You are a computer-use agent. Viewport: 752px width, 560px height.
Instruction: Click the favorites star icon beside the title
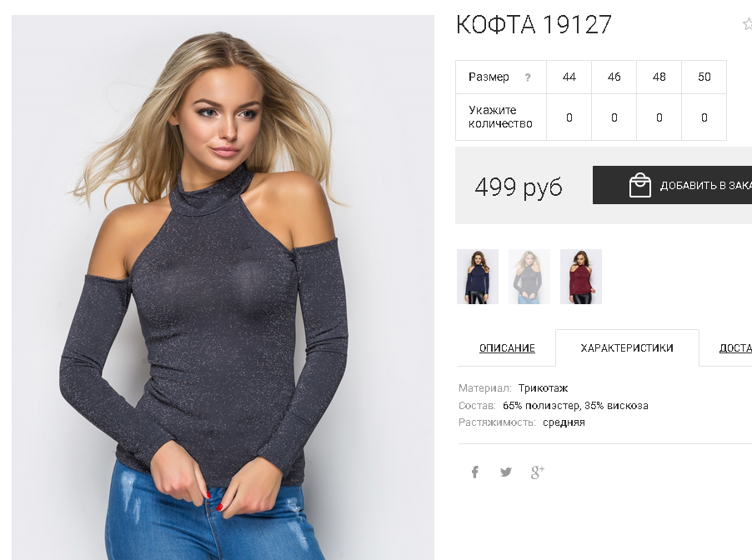(748, 24)
